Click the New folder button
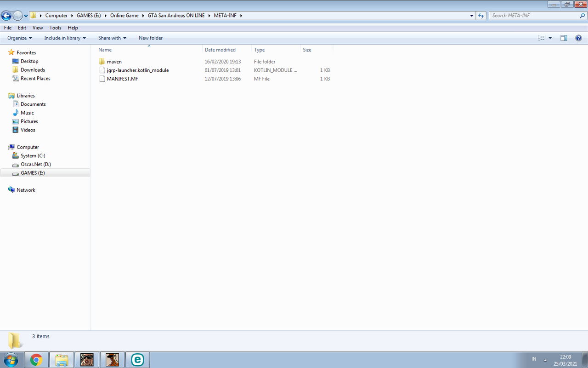The image size is (588, 368). pyautogui.click(x=151, y=38)
